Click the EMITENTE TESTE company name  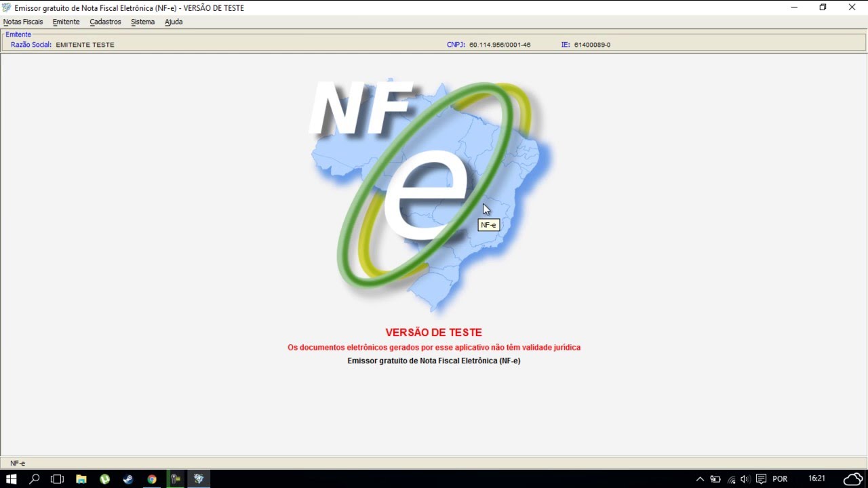85,45
